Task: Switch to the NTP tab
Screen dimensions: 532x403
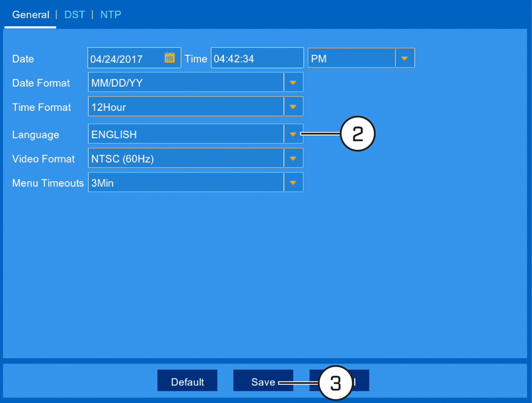Action: click(110, 14)
